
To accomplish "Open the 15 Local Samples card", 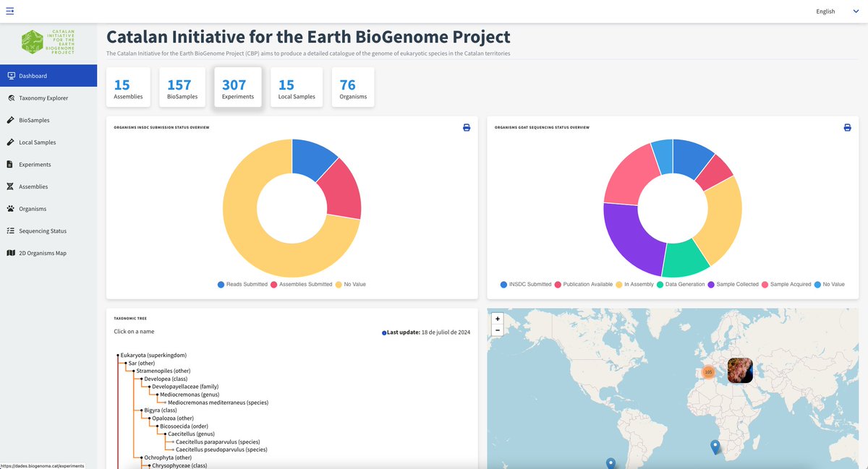I will (297, 87).
